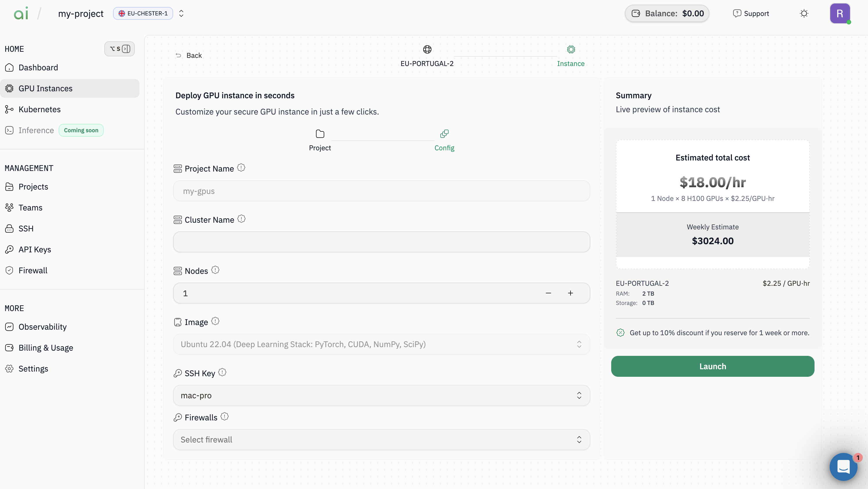The width and height of the screenshot is (868, 489).
Task: Click the Firewalls info icon
Action: 225,417
